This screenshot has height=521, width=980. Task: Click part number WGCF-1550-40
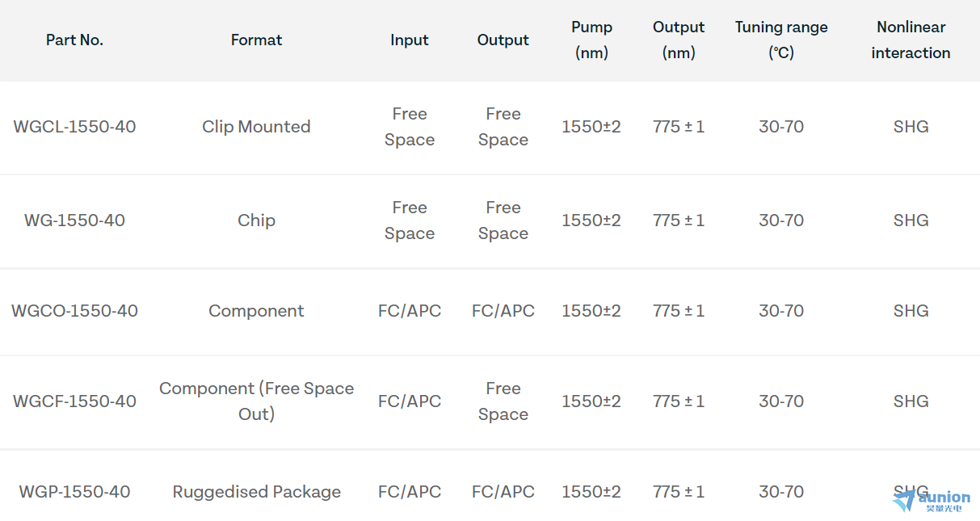pyautogui.click(x=74, y=401)
